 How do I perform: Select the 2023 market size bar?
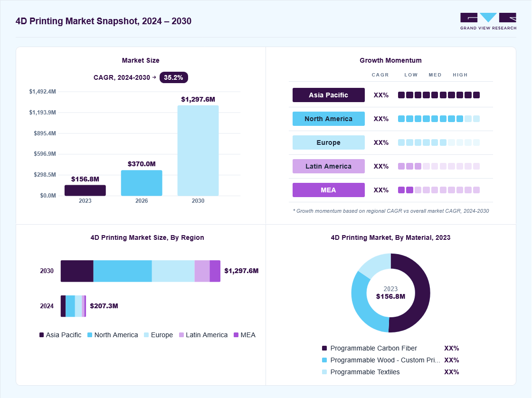[85, 190]
